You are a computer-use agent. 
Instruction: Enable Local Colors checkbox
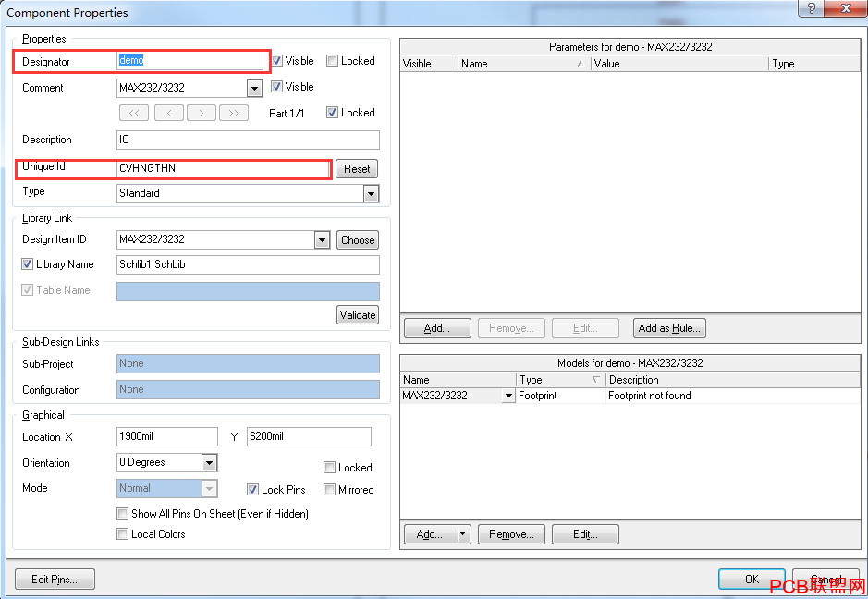point(122,534)
